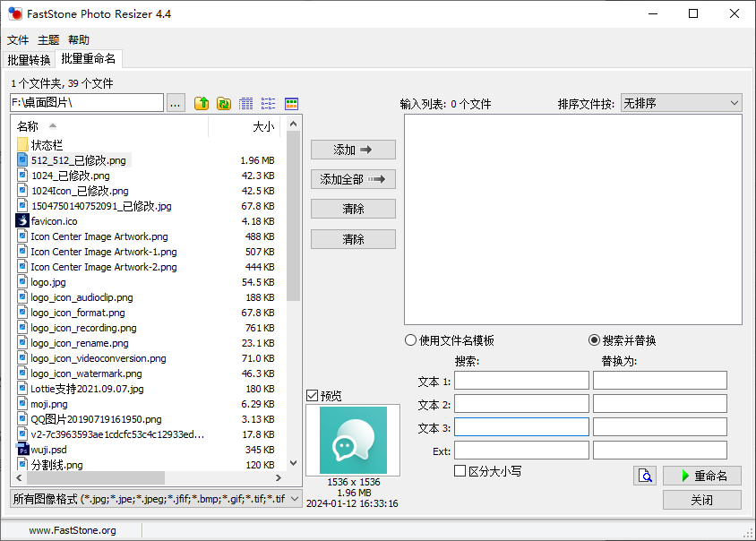The image size is (756, 541).
Task: Switch file list to list view
Action: click(269, 104)
